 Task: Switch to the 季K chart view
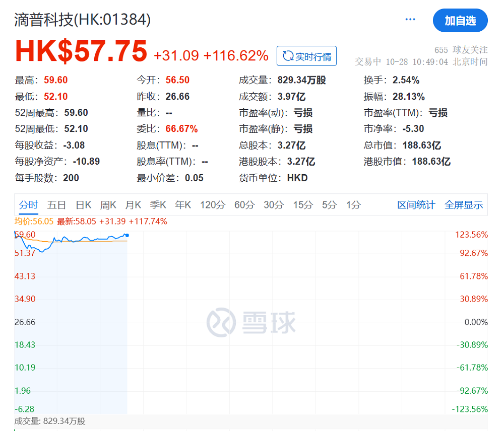pos(158,205)
